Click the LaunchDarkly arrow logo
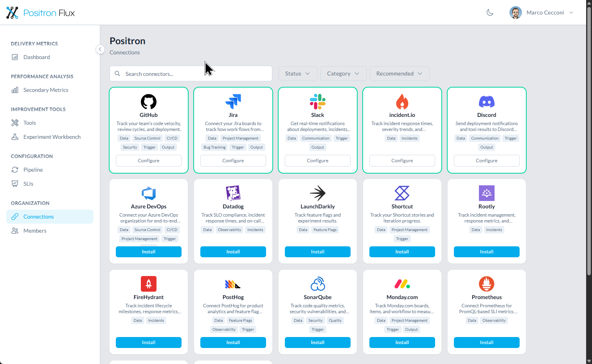592x364 pixels. point(318,193)
